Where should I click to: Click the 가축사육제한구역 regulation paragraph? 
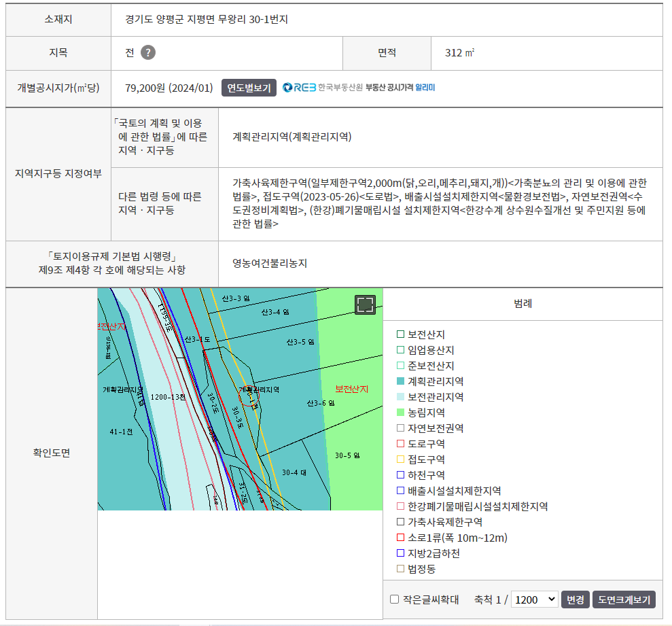tap(440, 203)
